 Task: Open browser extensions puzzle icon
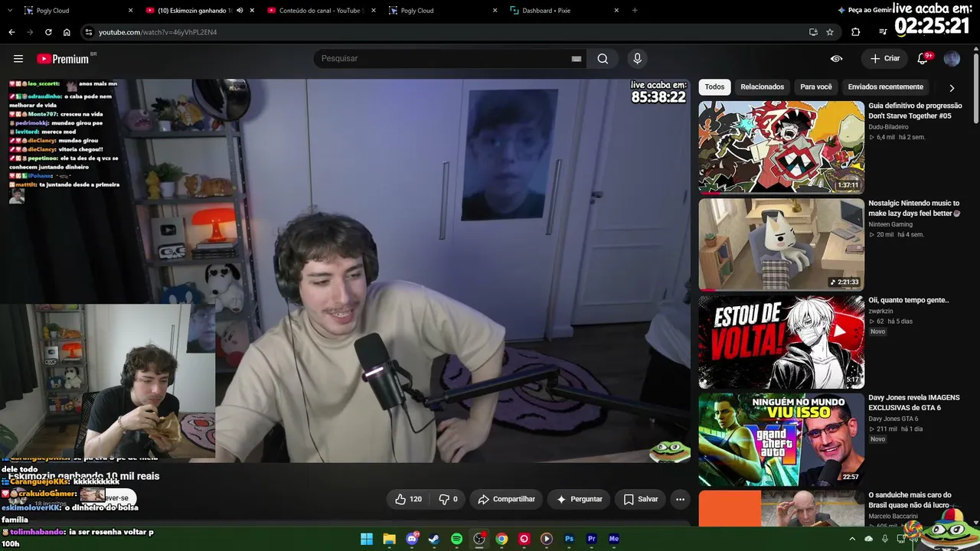click(x=856, y=32)
